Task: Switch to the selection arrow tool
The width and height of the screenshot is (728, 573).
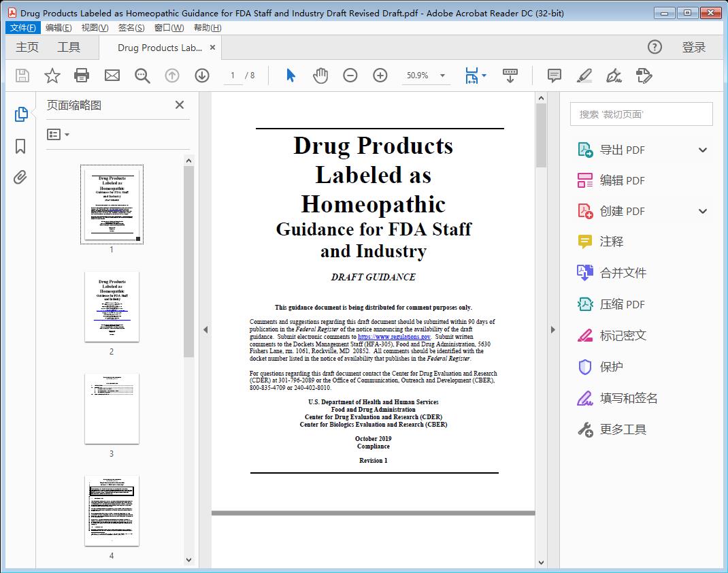Action: click(x=289, y=76)
